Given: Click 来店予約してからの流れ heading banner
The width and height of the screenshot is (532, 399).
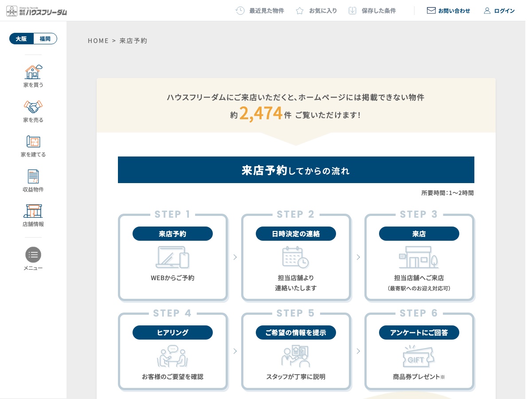Looking at the screenshot, I should coord(296,170).
